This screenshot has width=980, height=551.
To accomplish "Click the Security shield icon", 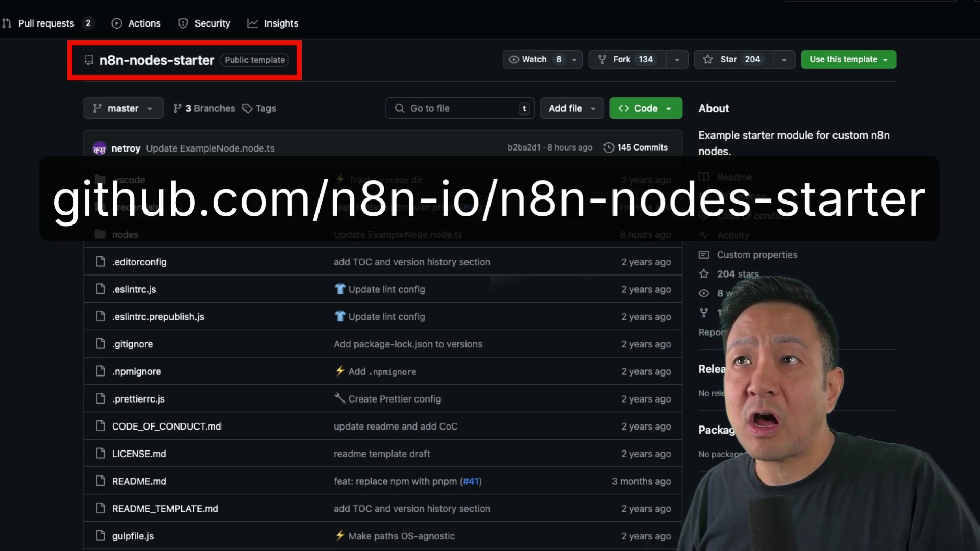I will [183, 23].
